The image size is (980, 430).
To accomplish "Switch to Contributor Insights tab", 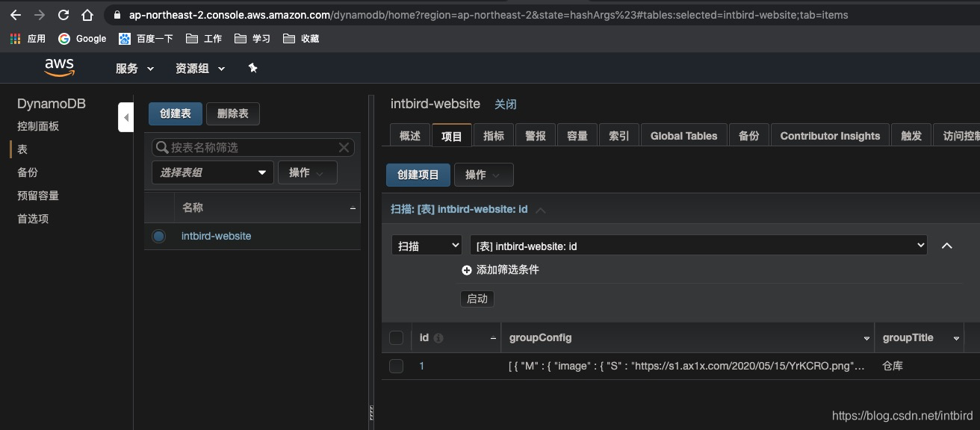I will (x=830, y=136).
